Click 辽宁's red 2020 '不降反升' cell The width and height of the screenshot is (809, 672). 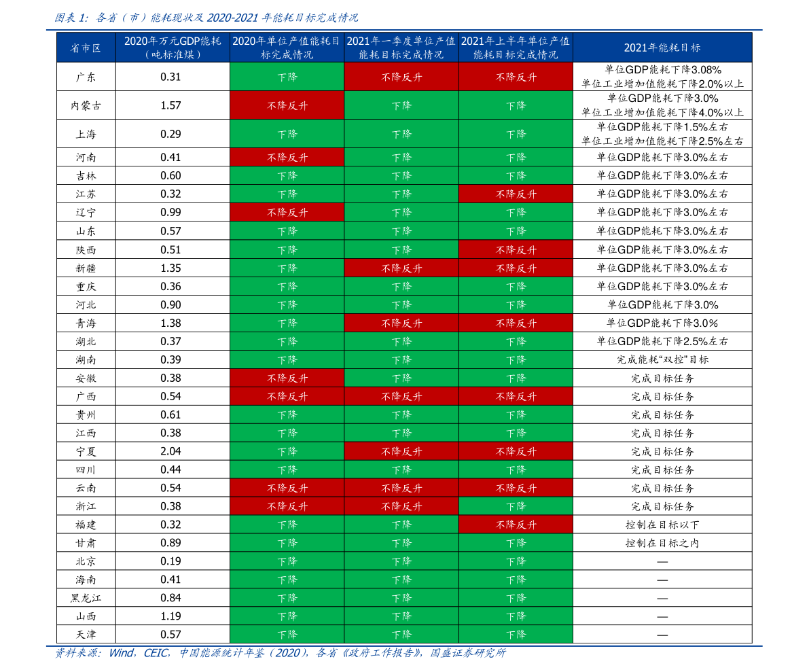click(287, 212)
